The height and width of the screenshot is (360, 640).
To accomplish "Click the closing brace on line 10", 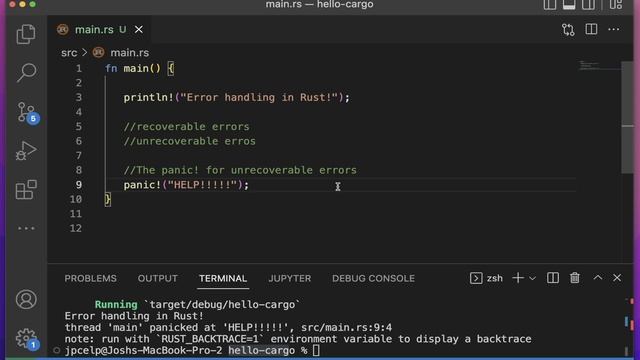I will tap(108, 199).
